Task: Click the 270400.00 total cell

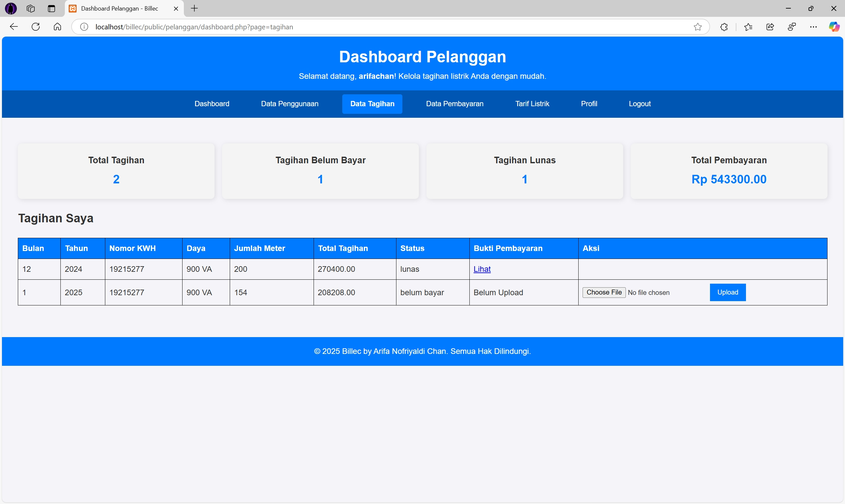Action: (x=355, y=269)
